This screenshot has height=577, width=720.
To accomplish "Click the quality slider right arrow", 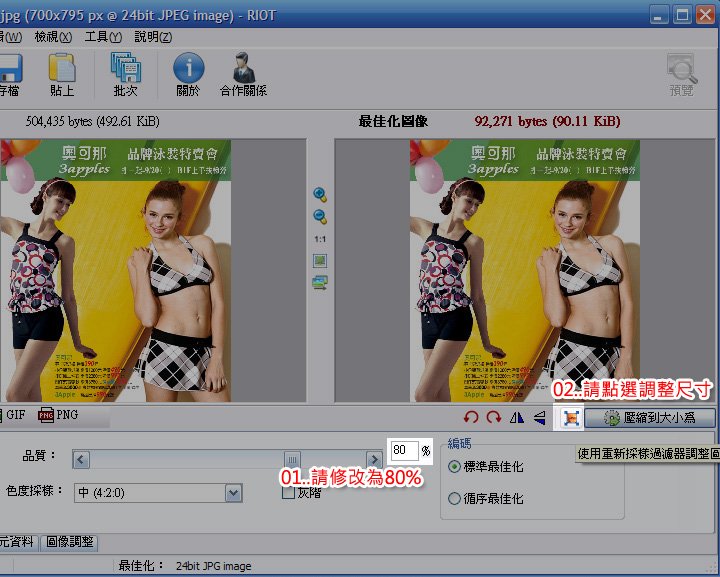I will (x=375, y=459).
